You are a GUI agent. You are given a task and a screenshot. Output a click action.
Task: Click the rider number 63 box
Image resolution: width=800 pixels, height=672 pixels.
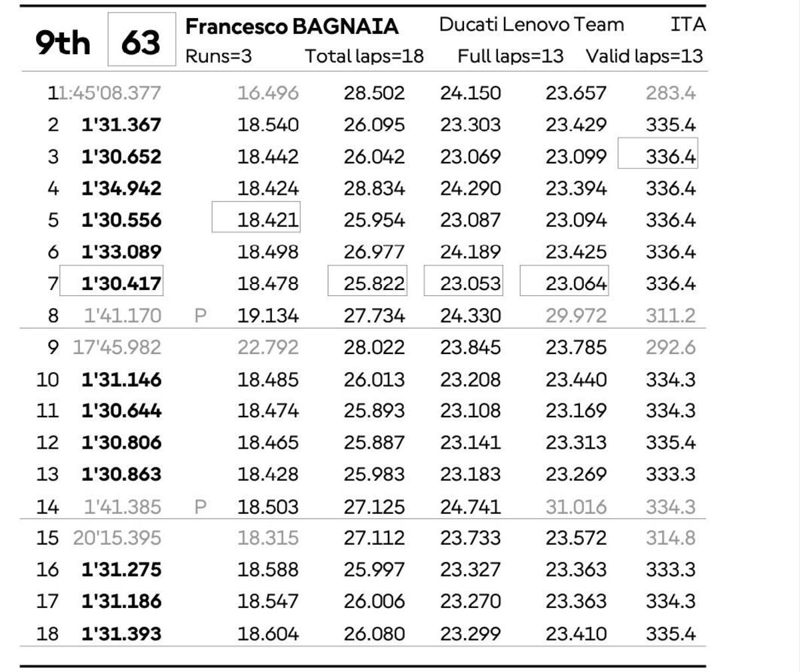tap(141, 41)
